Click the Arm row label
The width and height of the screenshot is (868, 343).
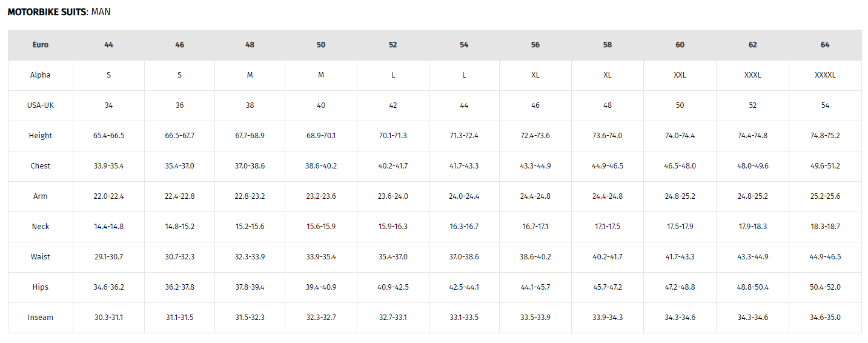click(41, 196)
